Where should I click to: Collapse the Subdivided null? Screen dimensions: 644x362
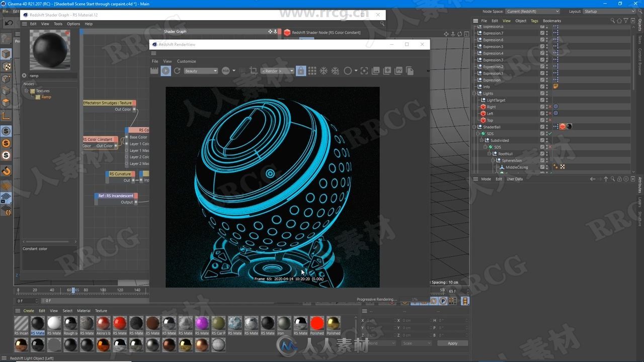481,140
